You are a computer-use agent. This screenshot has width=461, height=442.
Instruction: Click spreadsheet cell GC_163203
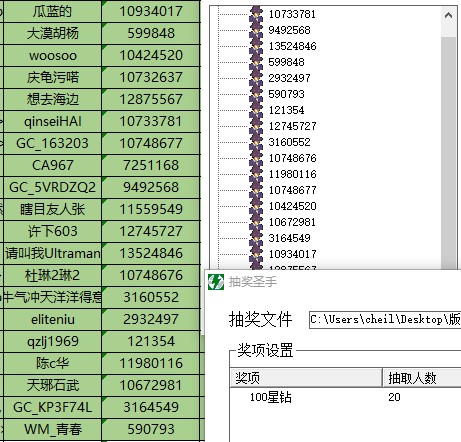tap(52, 143)
